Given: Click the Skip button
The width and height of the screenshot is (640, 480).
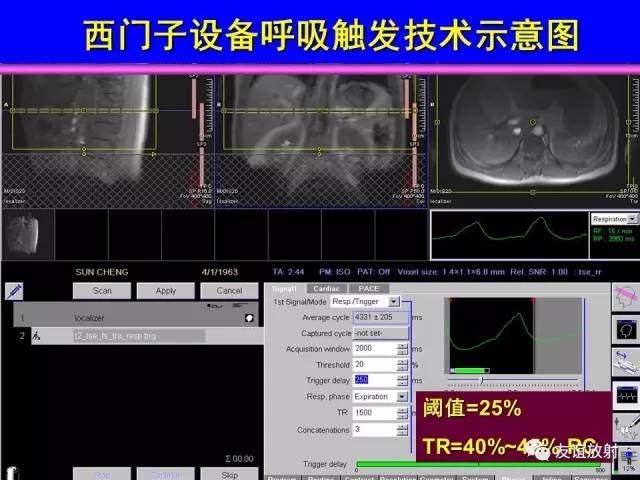Looking at the screenshot, I should pos(229,475).
